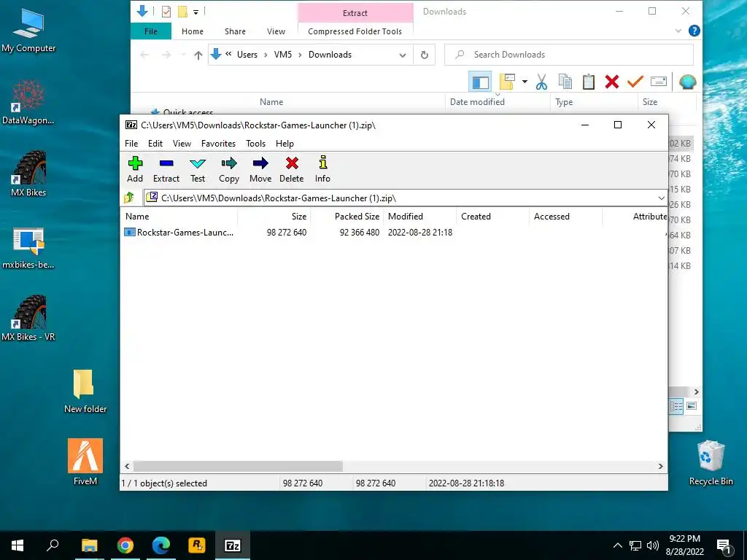The image size is (747, 560).
Task: Open the Help menu in 7-Zip
Action: click(285, 144)
